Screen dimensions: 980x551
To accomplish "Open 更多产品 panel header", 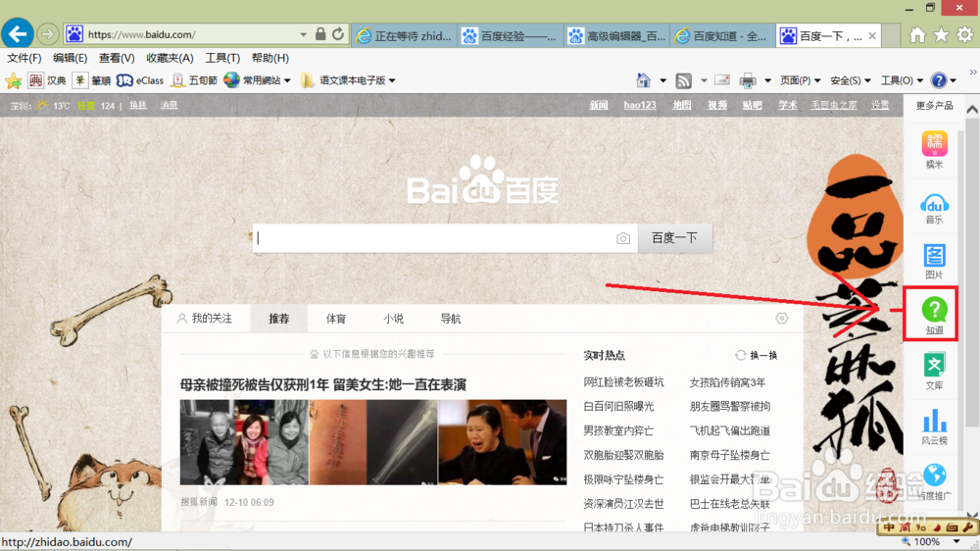I will [934, 106].
